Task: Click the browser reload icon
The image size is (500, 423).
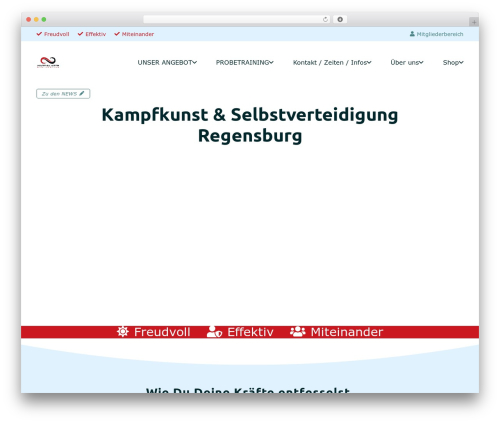Action: pos(325,19)
